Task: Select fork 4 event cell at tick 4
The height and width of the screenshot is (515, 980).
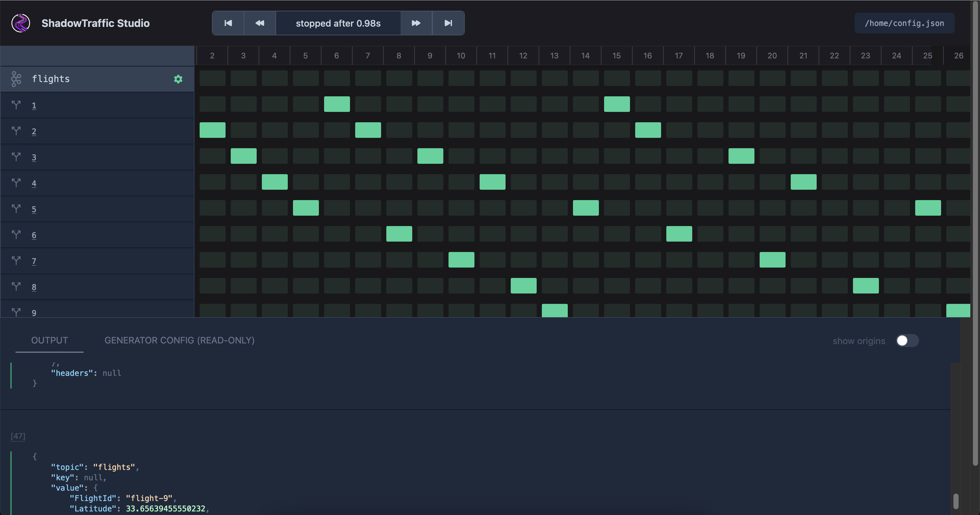Action: tap(275, 182)
